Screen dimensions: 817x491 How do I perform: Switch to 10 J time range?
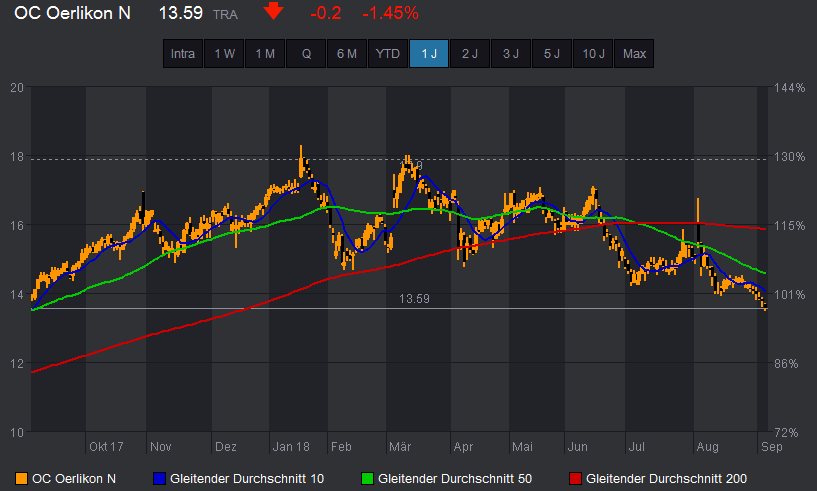593,54
